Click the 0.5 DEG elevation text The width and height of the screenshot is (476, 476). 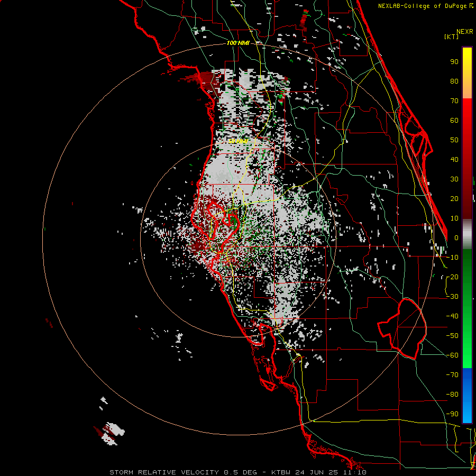click(x=240, y=472)
